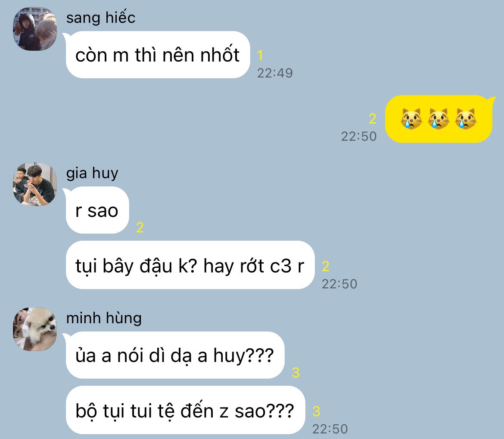Screen dimensions: 504x439
Task: Click the middle crying cat emoji
Action: [x=439, y=119]
